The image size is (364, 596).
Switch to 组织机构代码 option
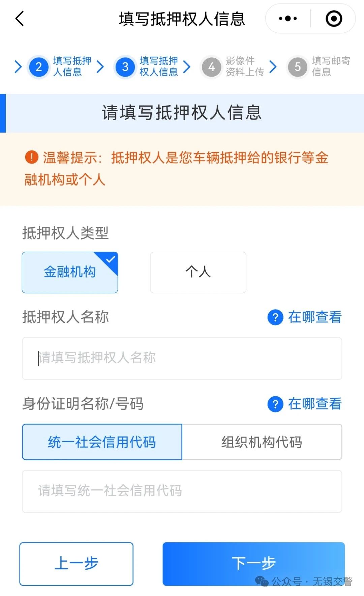point(262,442)
